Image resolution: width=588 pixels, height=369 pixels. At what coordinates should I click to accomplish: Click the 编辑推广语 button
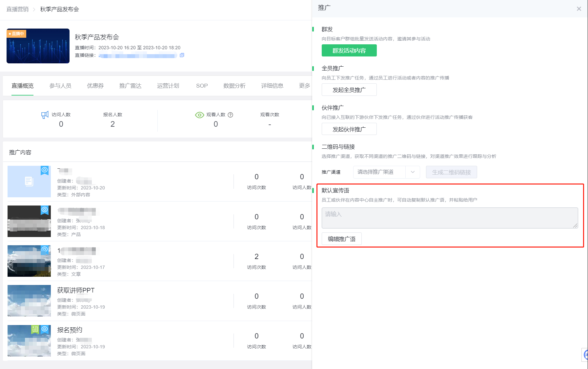(x=341, y=239)
